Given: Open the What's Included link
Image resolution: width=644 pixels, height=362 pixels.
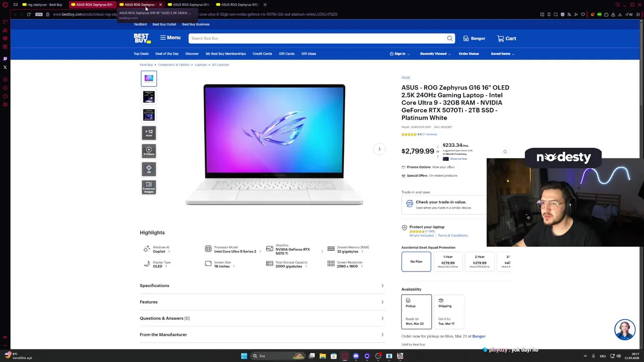Looking at the screenshot, I should 421,235.
